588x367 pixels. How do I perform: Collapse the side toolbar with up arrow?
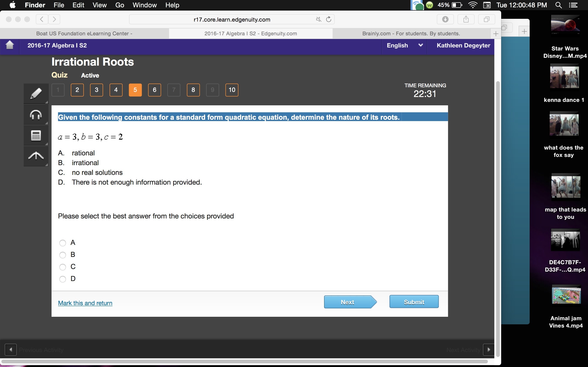coord(36,156)
